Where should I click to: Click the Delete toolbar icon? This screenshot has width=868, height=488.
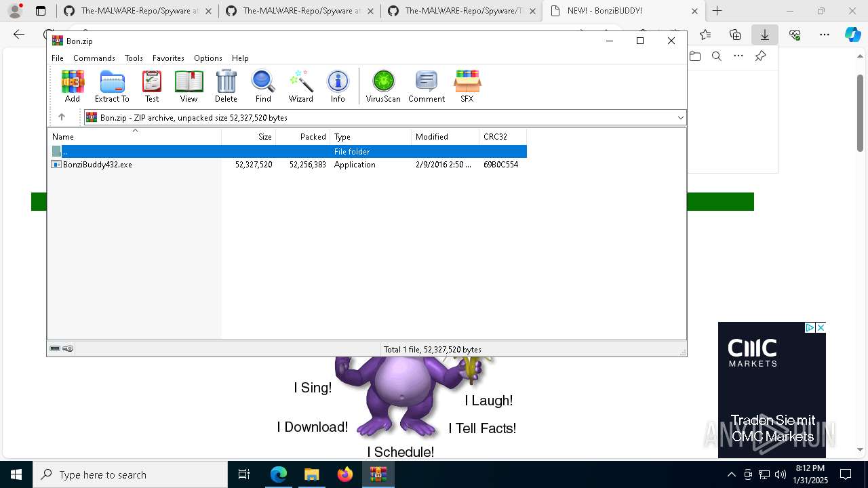click(226, 86)
